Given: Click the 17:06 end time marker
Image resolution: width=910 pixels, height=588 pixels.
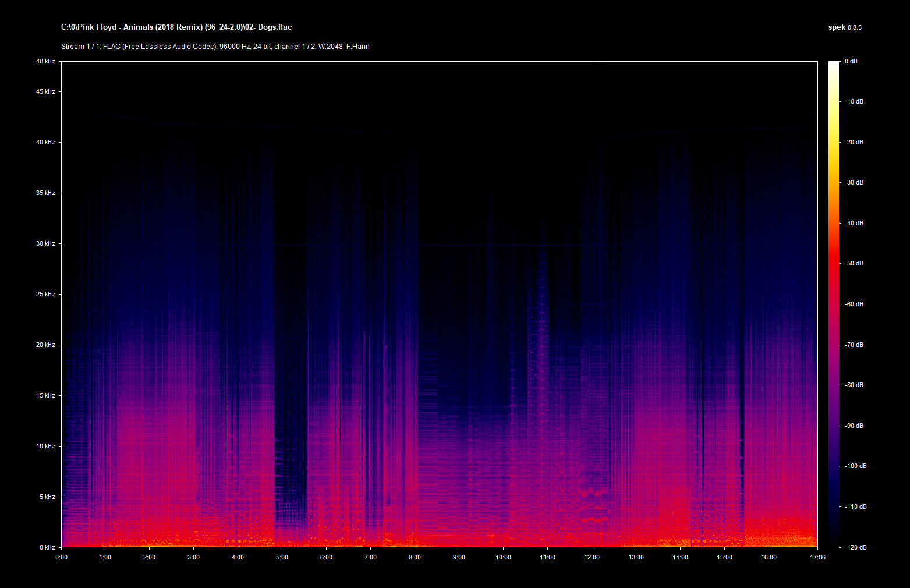Looking at the screenshot, I should [817, 557].
